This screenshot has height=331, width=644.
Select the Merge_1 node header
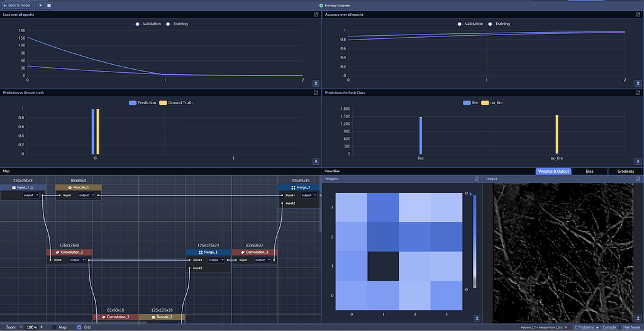pyautogui.click(x=208, y=252)
